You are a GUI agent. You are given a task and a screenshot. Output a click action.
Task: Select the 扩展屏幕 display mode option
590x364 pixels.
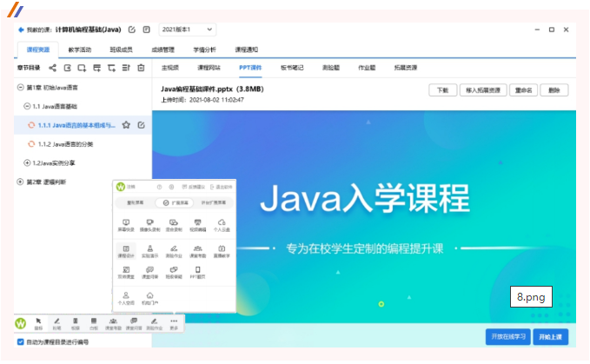(174, 202)
